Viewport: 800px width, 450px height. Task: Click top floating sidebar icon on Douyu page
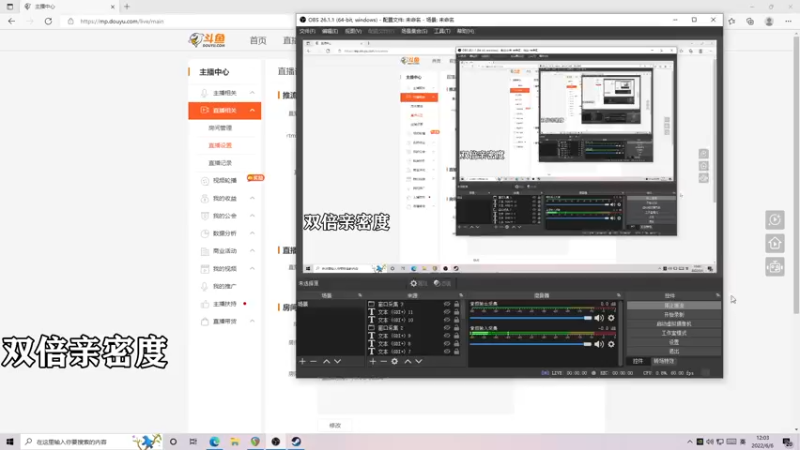[774, 220]
